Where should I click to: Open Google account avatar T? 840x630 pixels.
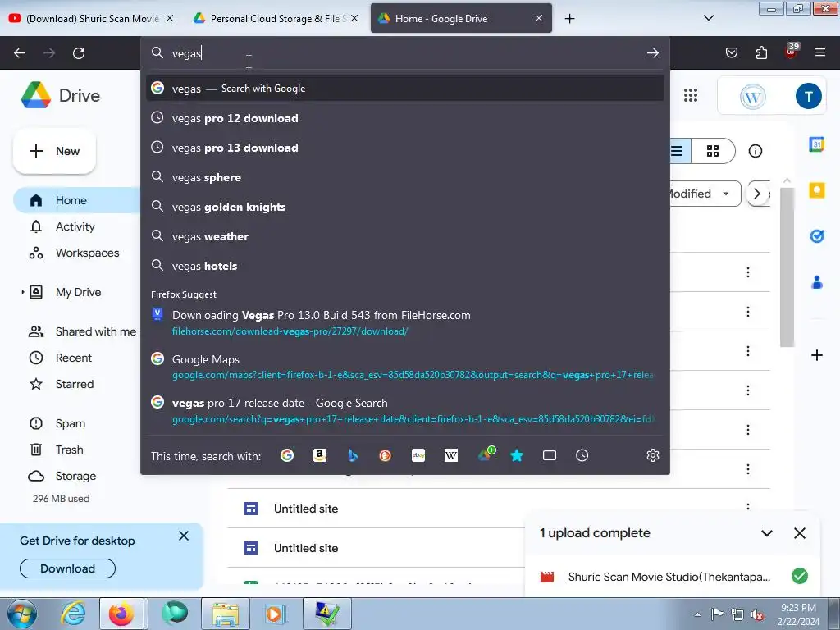(x=808, y=96)
